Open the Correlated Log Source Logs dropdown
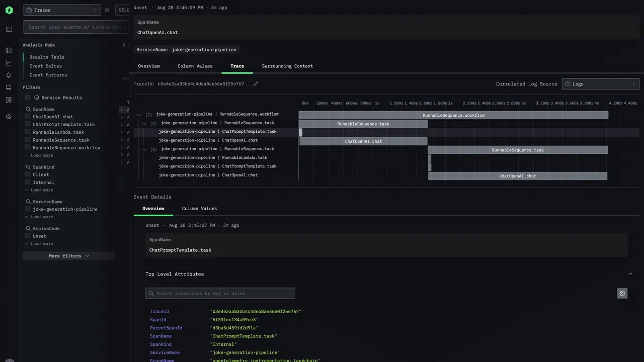 600,84
